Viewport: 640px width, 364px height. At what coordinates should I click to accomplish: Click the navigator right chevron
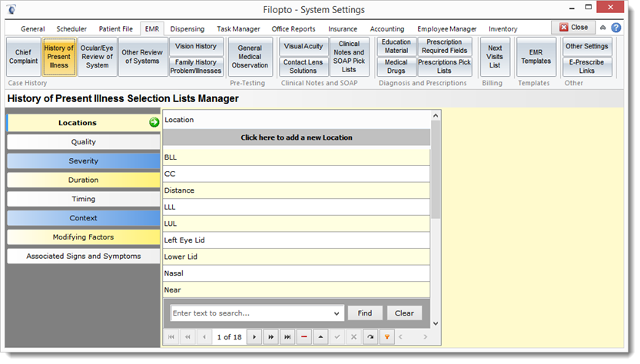click(x=426, y=337)
